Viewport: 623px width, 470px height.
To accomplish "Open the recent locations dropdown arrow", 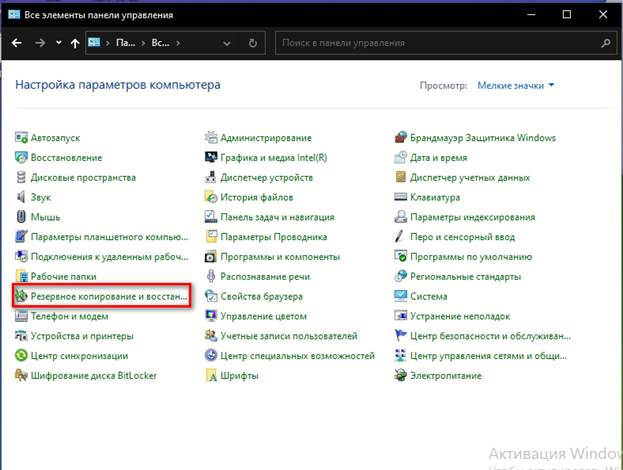I will coord(59,43).
